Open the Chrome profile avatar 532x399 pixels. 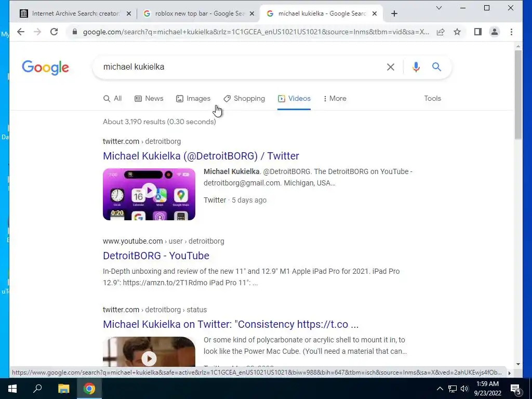click(495, 32)
